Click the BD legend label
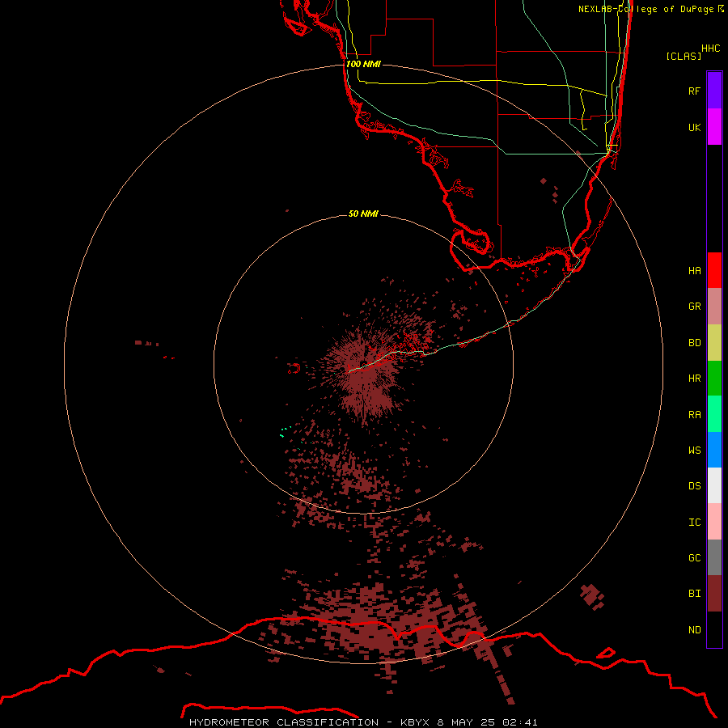The image size is (728, 728). [x=694, y=342]
